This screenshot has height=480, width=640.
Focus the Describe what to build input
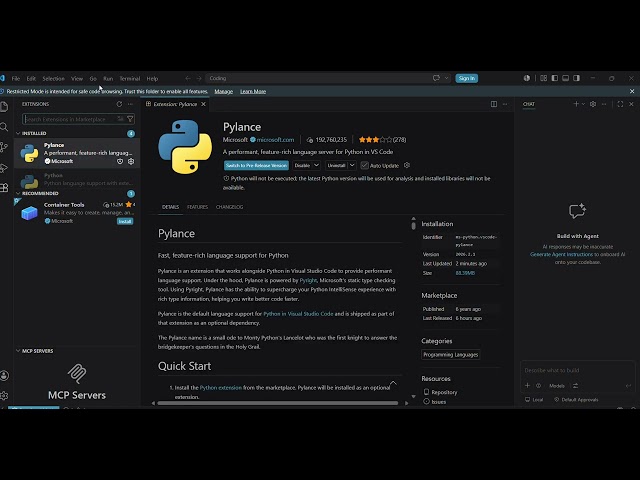coord(576,371)
